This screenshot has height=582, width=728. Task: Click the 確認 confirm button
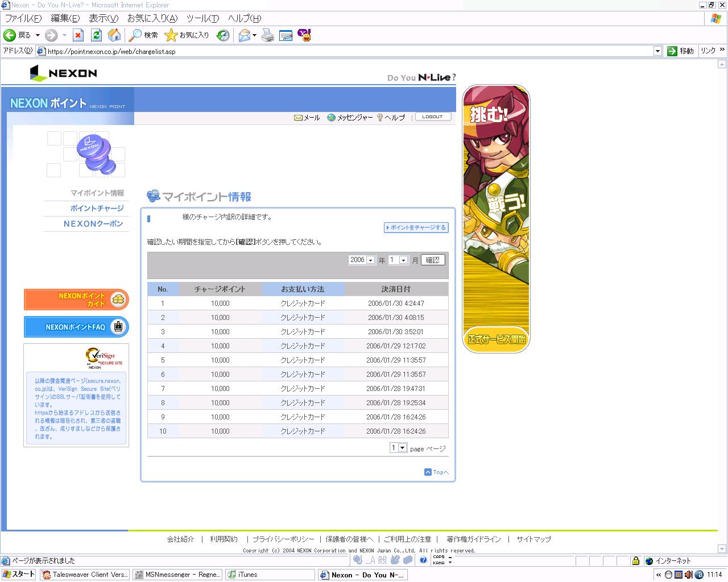(433, 260)
